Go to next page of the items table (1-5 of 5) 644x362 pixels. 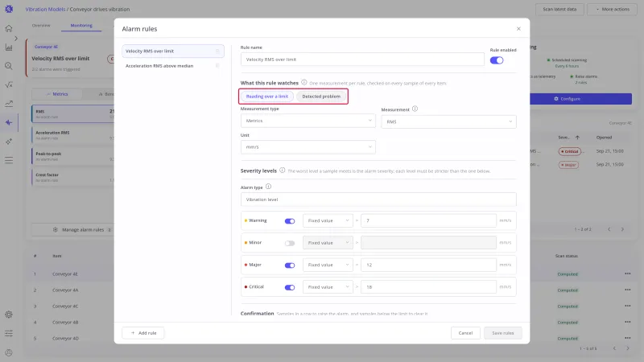point(628,348)
